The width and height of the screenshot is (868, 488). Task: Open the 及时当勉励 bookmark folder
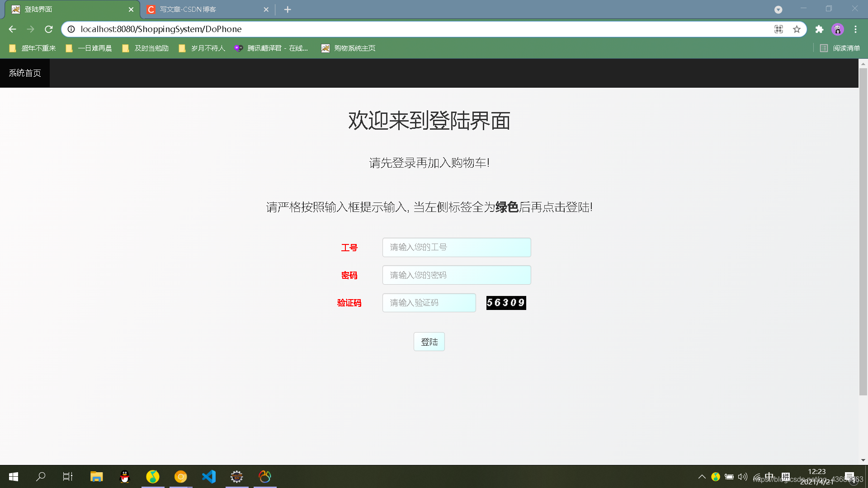[146, 48]
